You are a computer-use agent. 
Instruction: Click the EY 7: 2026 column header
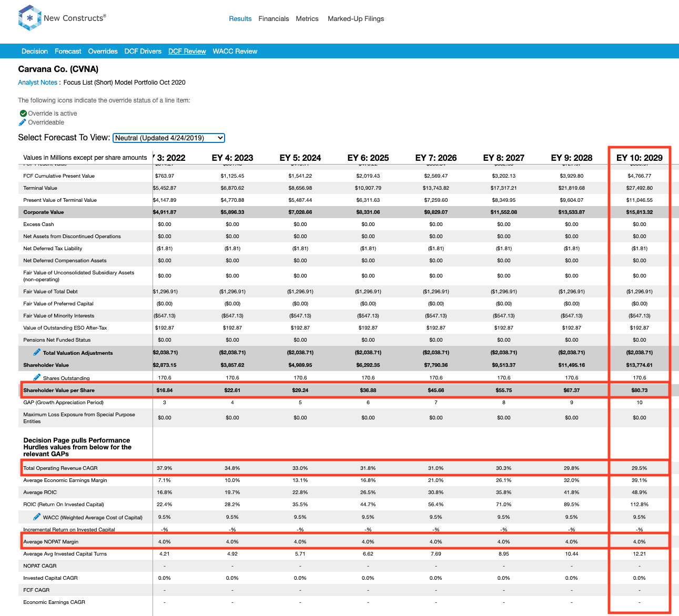point(436,158)
